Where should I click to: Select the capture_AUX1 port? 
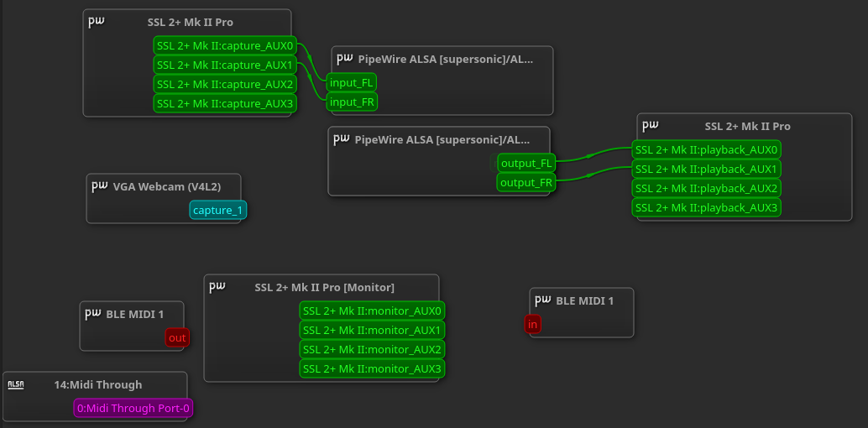click(225, 65)
